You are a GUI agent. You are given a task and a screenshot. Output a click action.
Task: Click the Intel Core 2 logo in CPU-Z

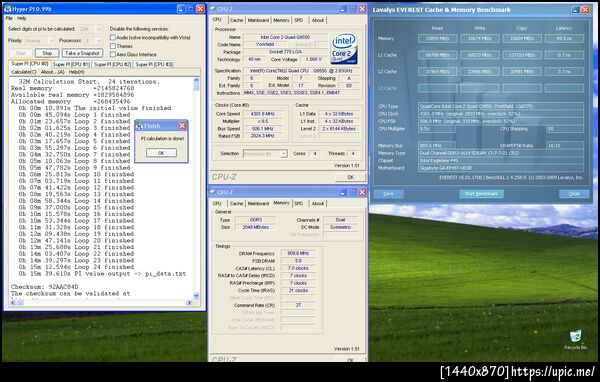tap(344, 48)
